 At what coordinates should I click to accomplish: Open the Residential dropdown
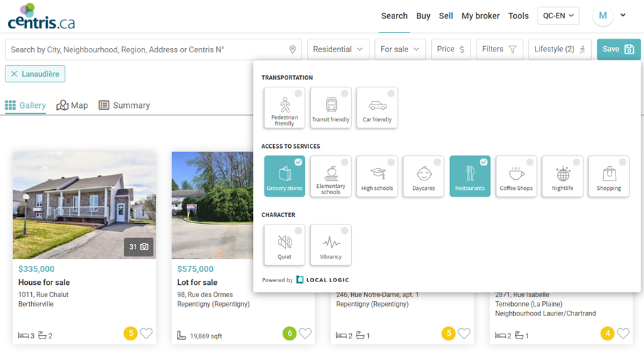pyautogui.click(x=338, y=50)
